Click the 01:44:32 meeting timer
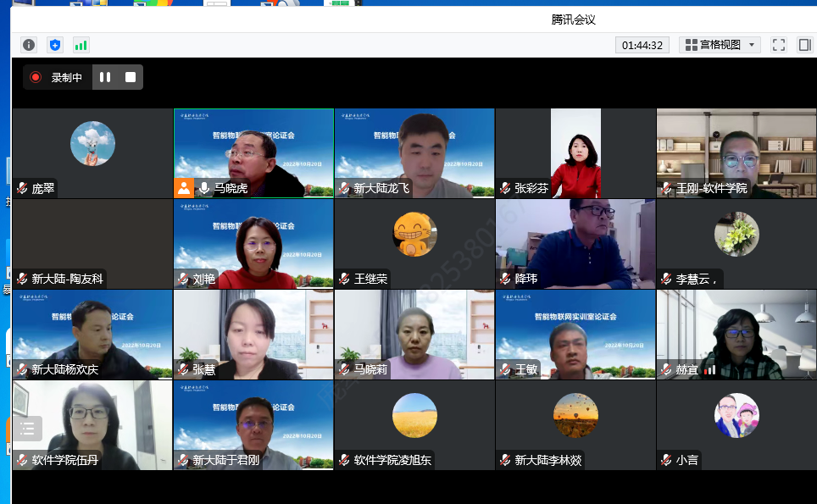 pyautogui.click(x=642, y=45)
